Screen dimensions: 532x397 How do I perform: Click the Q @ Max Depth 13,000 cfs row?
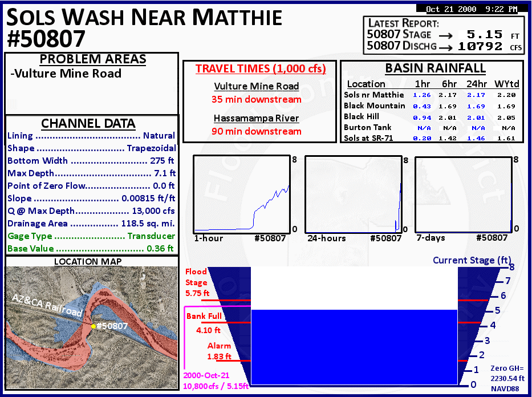91,210
